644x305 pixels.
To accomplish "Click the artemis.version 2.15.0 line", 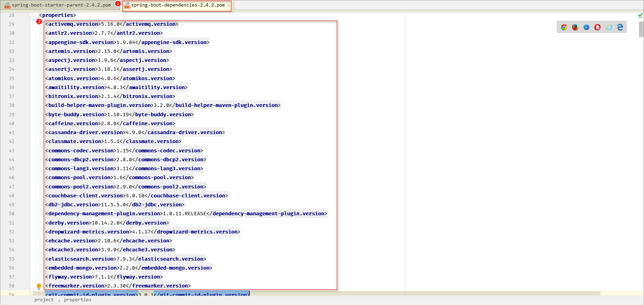I will 108,51.
